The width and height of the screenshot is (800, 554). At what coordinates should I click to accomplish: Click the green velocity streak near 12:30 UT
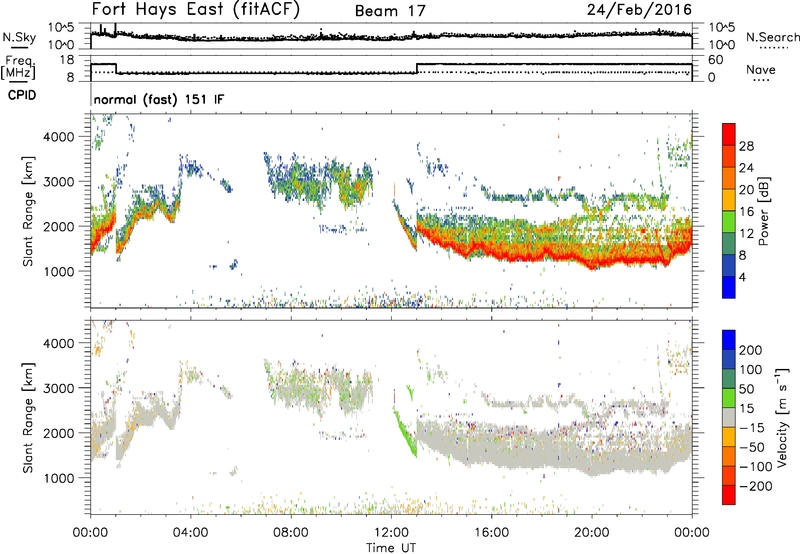406,432
